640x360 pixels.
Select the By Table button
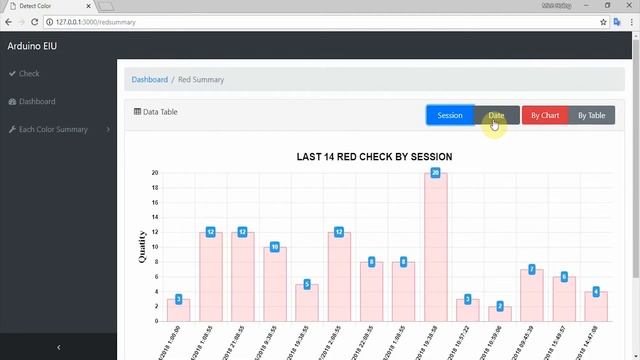pos(591,115)
